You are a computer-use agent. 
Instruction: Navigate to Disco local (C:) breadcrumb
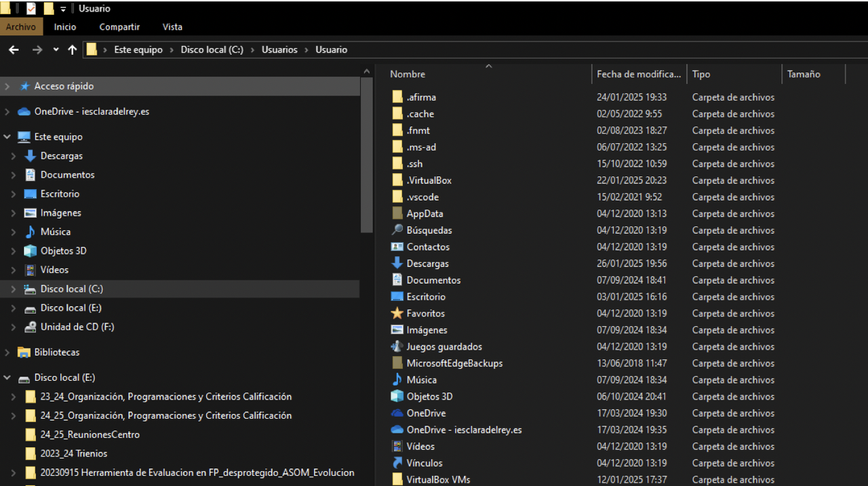pos(212,49)
